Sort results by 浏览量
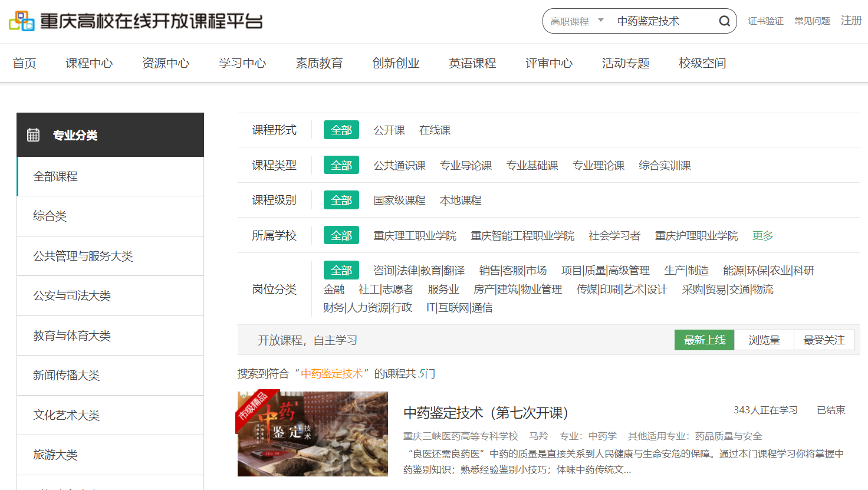The image size is (868, 490). tap(764, 340)
